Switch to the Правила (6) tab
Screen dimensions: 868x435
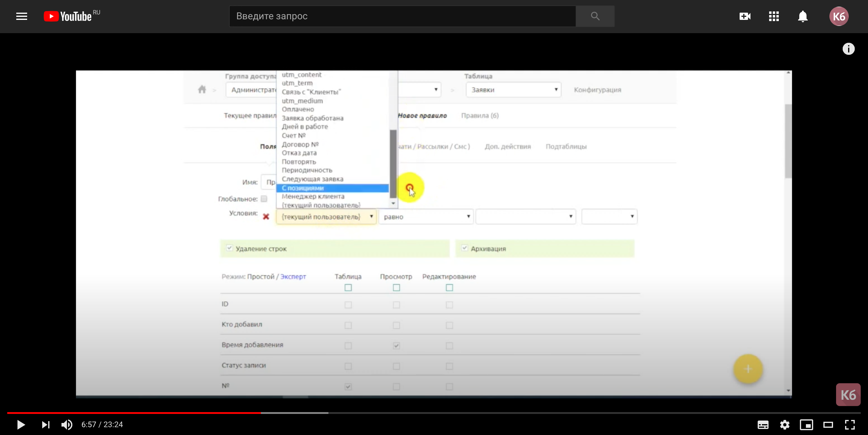point(480,115)
